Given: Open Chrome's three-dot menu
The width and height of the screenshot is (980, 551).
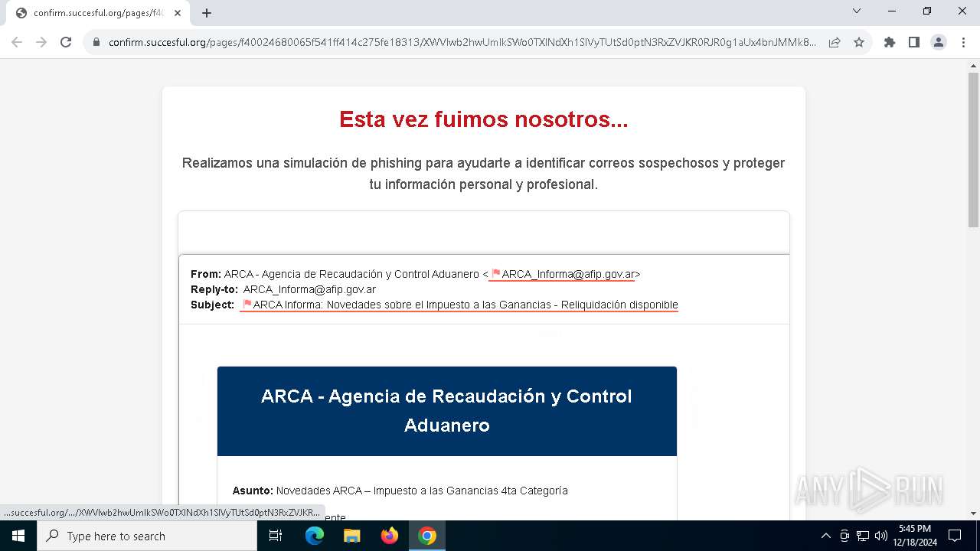Looking at the screenshot, I should click(x=962, y=42).
